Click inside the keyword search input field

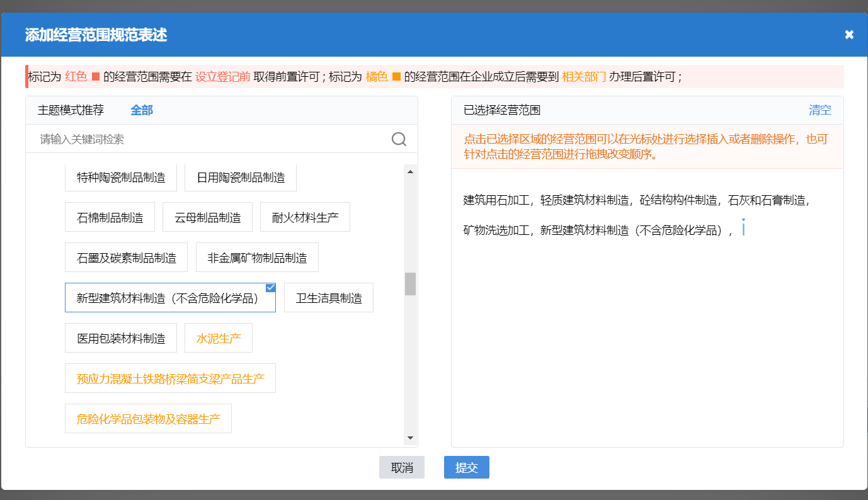[x=189, y=139]
